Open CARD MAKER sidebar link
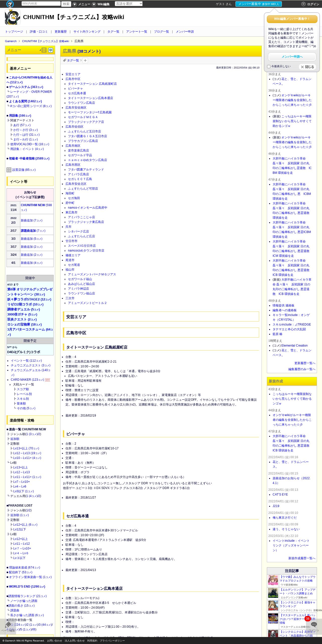322x644 pixels. tap(27, 380)
